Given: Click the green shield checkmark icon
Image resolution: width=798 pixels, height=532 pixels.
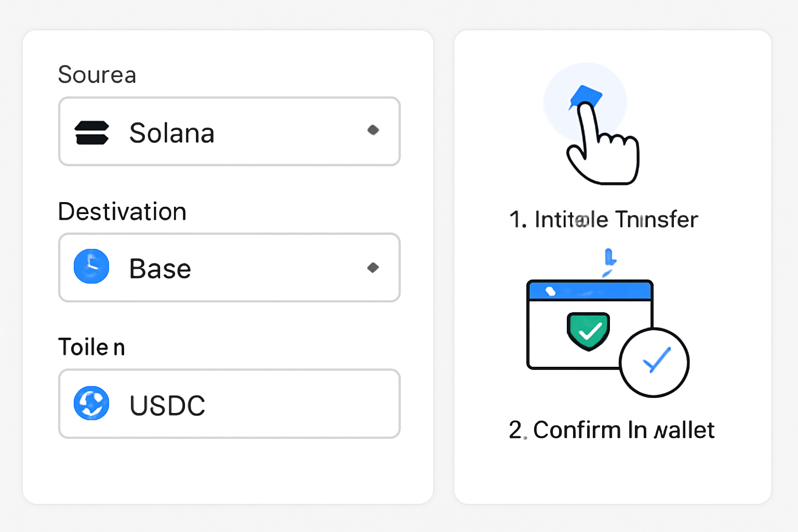Looking at the screenshot, I should pyautogui.click(x=589, y=331).
